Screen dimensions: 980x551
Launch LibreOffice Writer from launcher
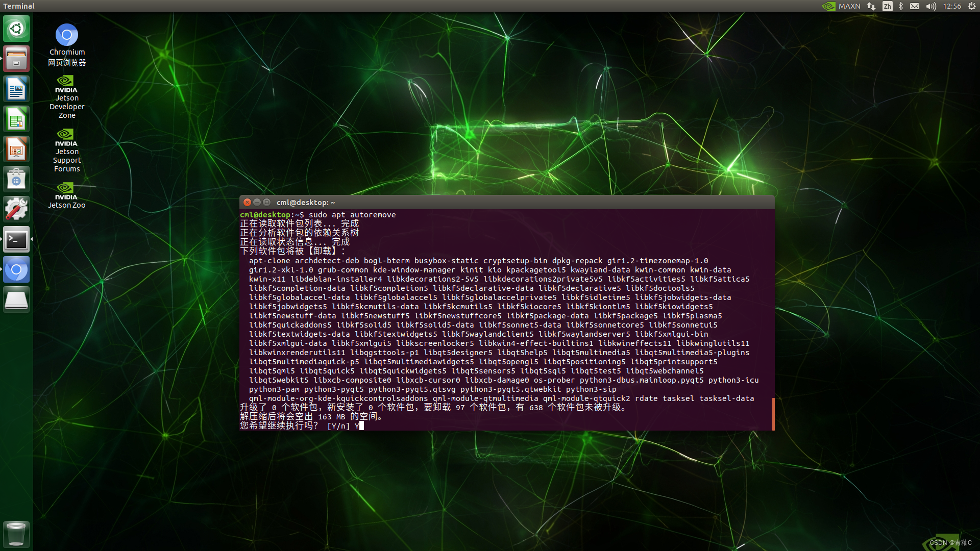coord(16,89)
